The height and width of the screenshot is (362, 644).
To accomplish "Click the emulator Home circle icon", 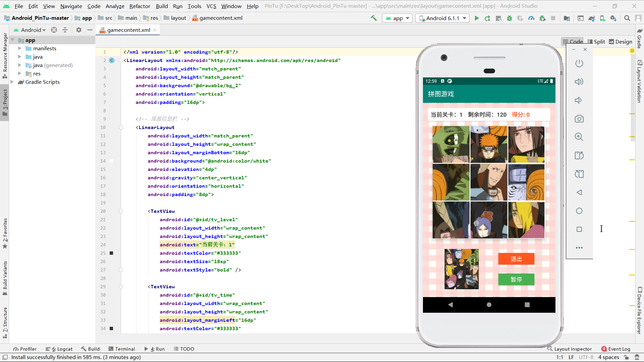I will 579,211.
